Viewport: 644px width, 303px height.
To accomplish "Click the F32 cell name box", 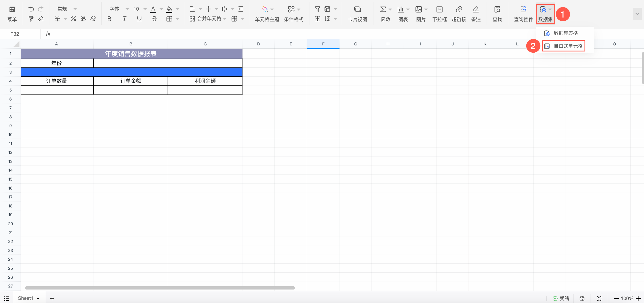I will pyautogui.click(x=15, y=34).
